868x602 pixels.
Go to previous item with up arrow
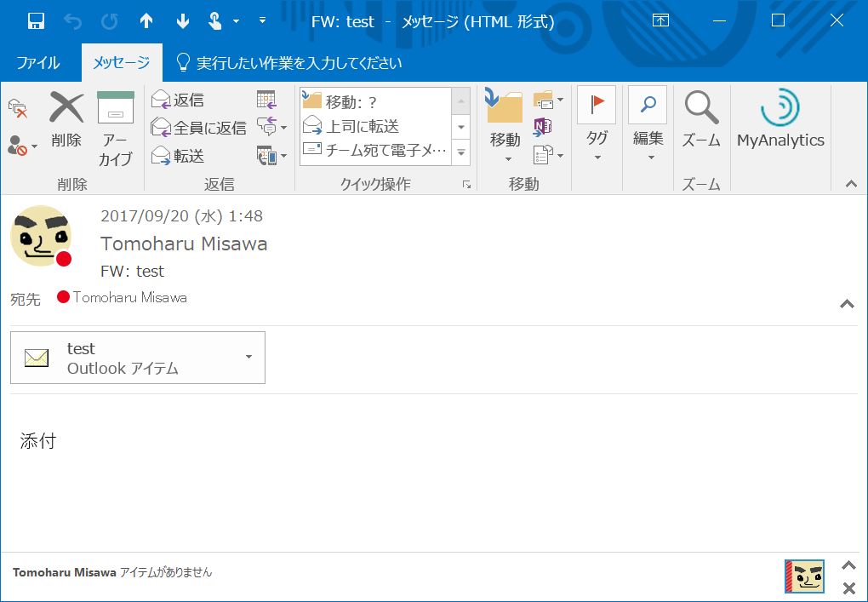[x=146, y=21]
